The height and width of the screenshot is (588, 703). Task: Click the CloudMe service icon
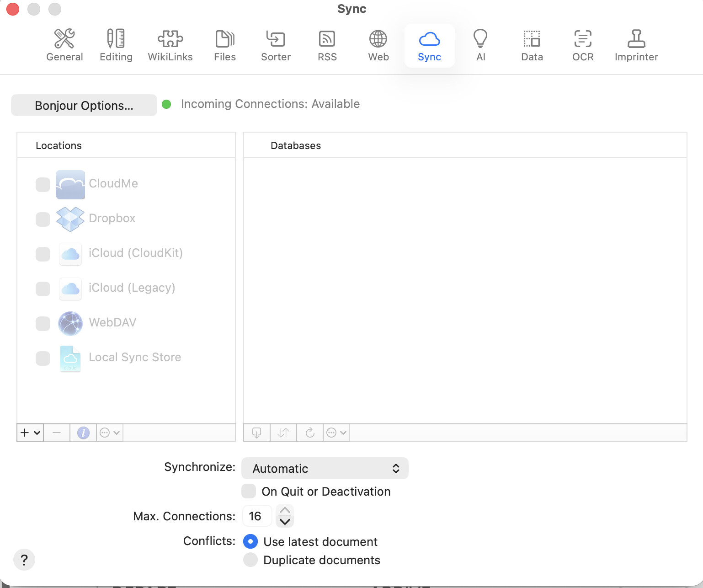(70, 185)
